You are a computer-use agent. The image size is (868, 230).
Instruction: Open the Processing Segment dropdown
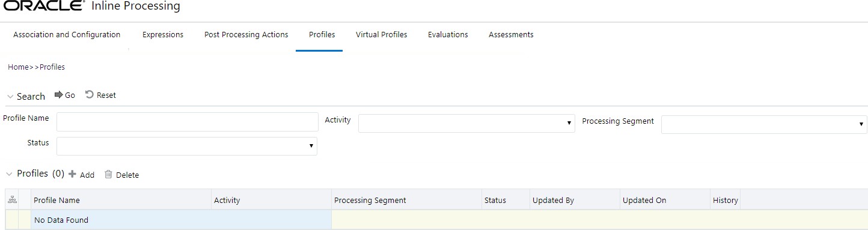(764, 124)
